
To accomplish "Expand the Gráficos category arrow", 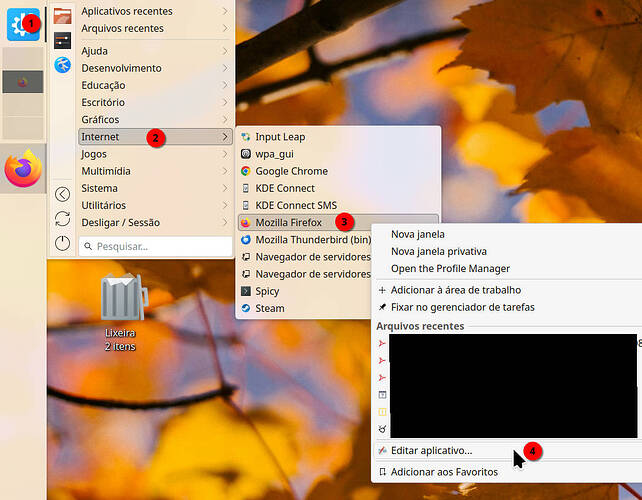I will [225, 120].
